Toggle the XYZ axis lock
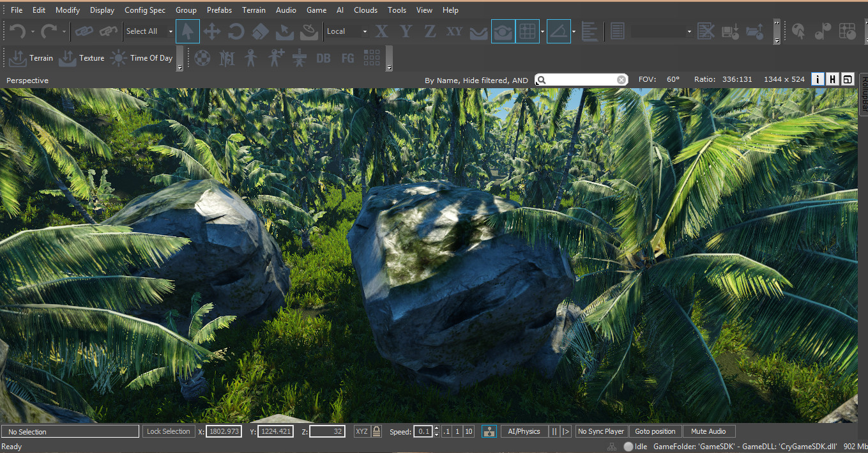868x453 pixels. point(362,431)
